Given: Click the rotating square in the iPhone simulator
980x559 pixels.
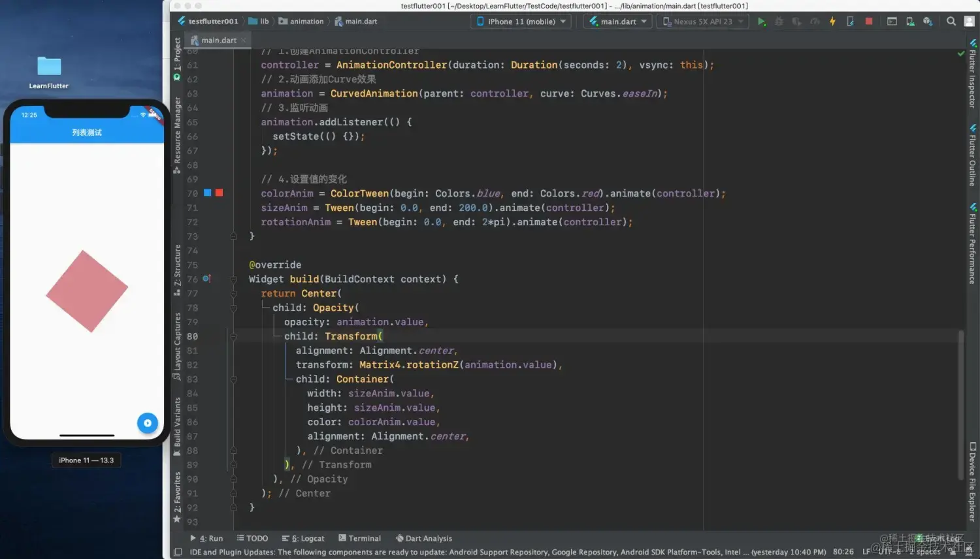Looking at the screenshot, I should tap(87, 291).
